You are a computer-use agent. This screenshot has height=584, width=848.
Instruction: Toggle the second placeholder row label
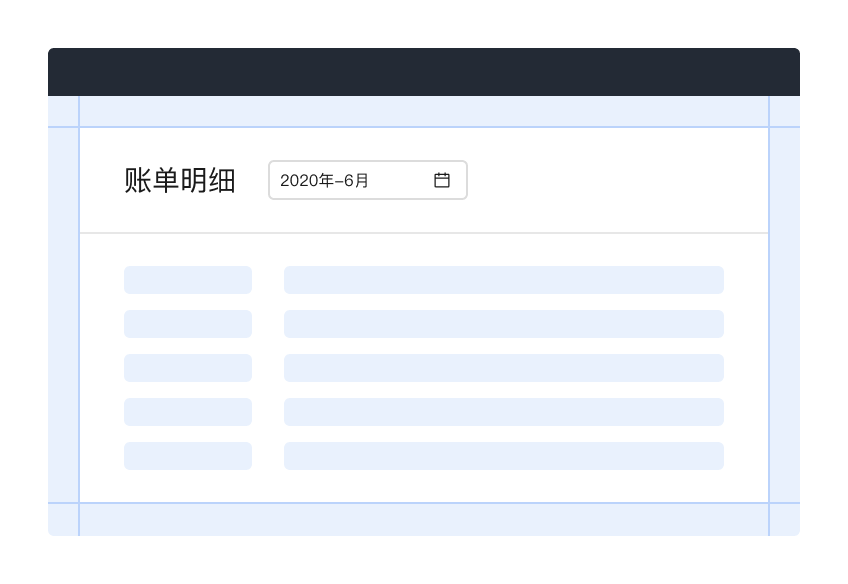pyautogui.click(x=188, y=324)
